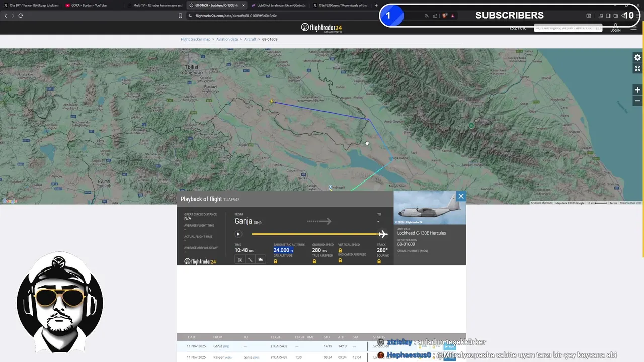Close the 68-01609 Lockheed tab
This screenshot has width=644, height=362.
244,5
